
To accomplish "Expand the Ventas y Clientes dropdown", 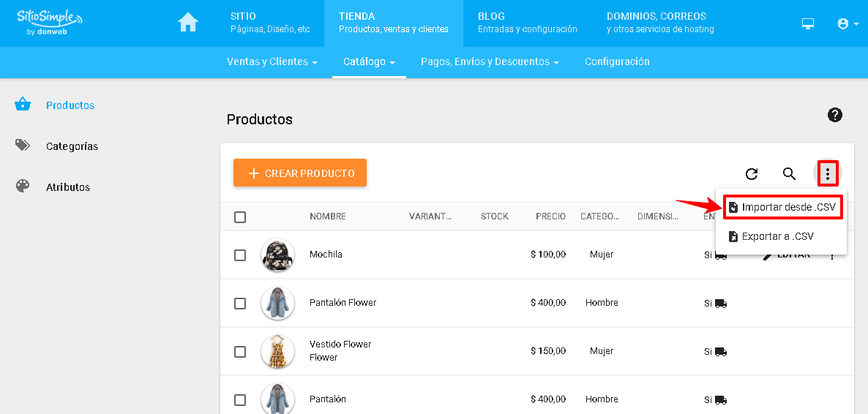I will (x=272, y=62).
